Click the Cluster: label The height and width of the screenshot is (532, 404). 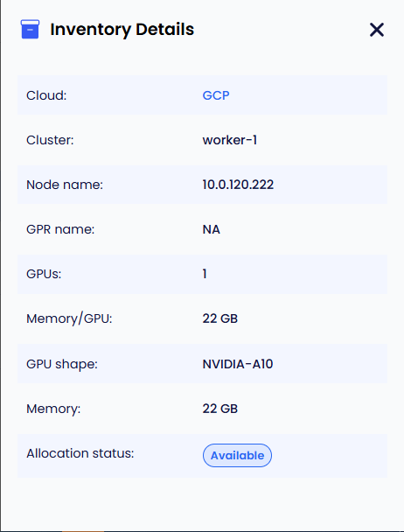click(x=50, y=140)
